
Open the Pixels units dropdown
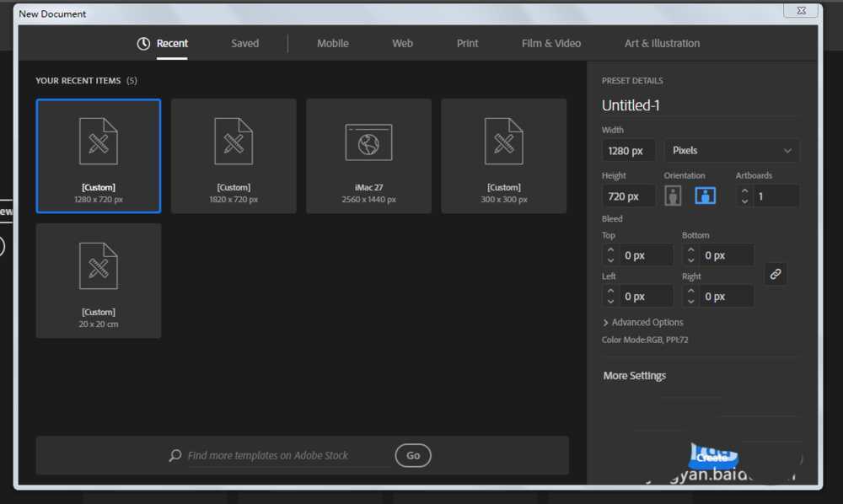click(732, 151)
